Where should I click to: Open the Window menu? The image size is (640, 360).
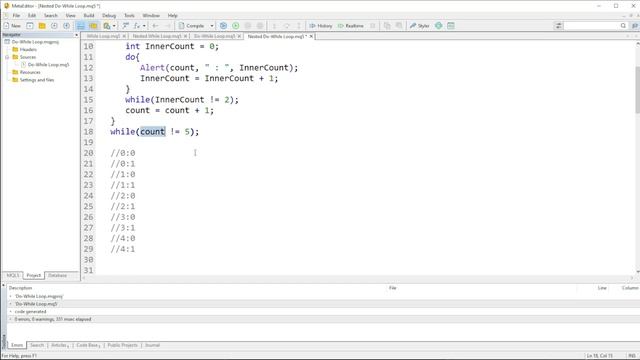click(151, 16)
